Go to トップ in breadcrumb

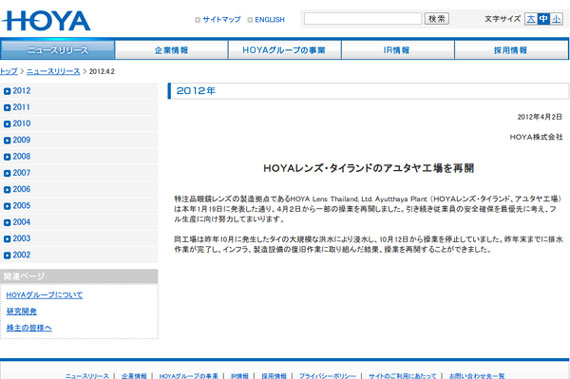point(9,71)
